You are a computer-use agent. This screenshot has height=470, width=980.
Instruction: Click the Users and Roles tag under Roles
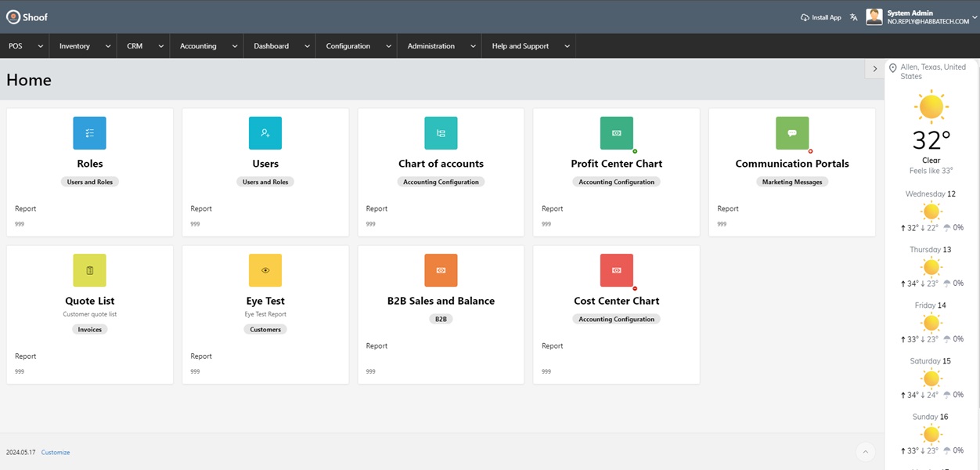[x=89, y=182]
